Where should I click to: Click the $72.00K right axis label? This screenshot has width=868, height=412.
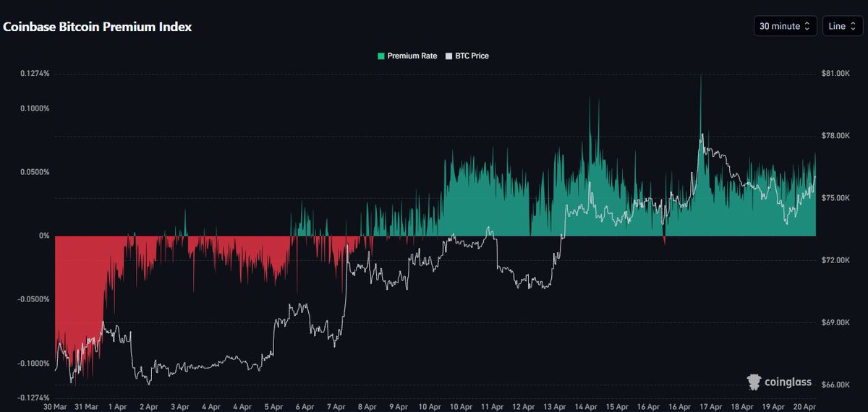point(835,260)
